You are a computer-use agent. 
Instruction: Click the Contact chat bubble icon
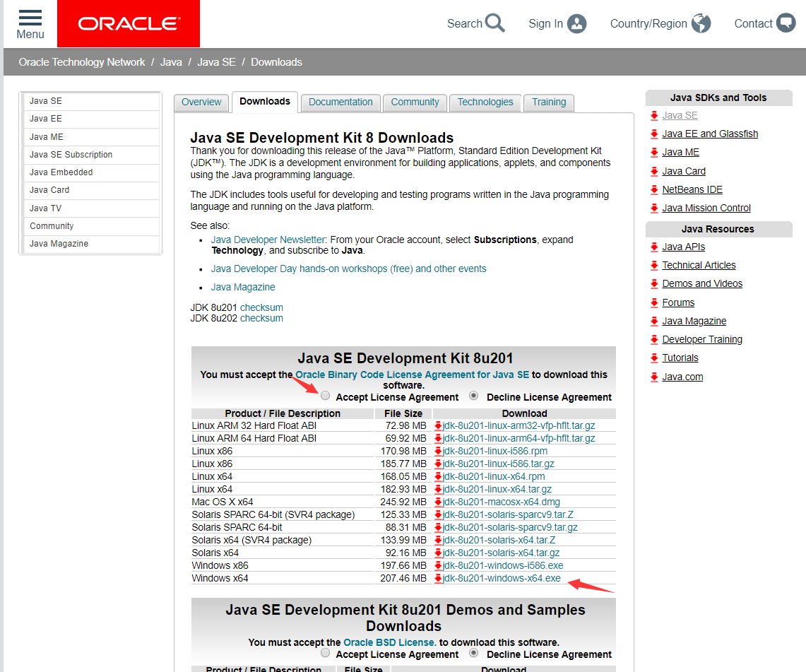point(786,23)
